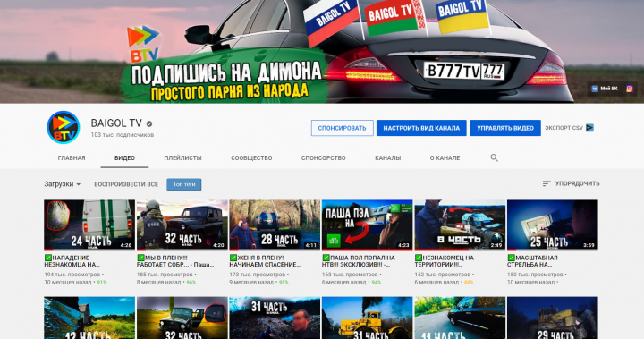Click the '4:23' duration badge
644x339 pixels.
[x=403, y=245]
